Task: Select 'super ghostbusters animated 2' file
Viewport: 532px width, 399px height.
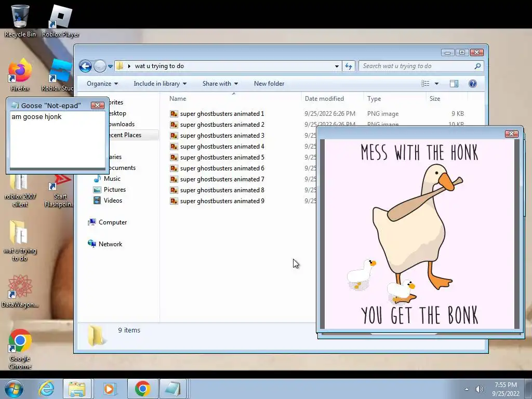Action: click(222, 125)
